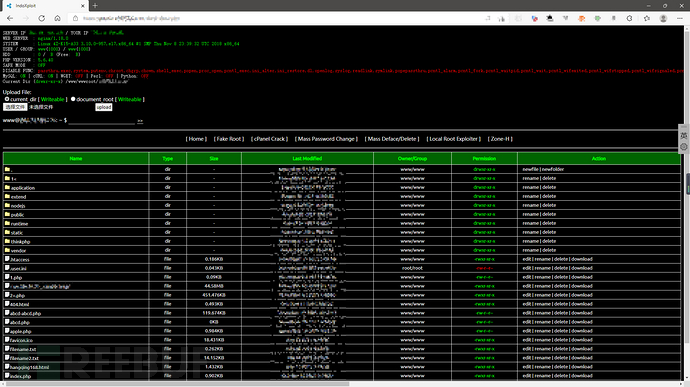690x387 pixels.
Task: Open the favorites star icon in toolbar
Action: (646, 18)
